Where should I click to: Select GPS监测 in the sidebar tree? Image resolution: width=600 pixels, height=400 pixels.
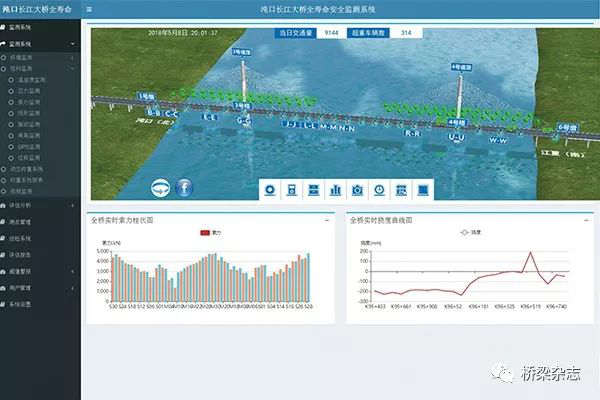coord(28,146)
